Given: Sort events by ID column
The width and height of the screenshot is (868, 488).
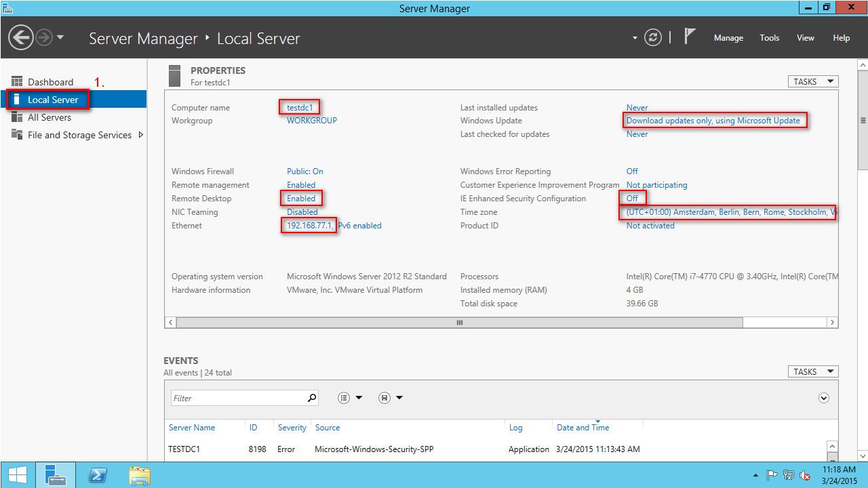Looking at the screenshot, I should [254, 428].
